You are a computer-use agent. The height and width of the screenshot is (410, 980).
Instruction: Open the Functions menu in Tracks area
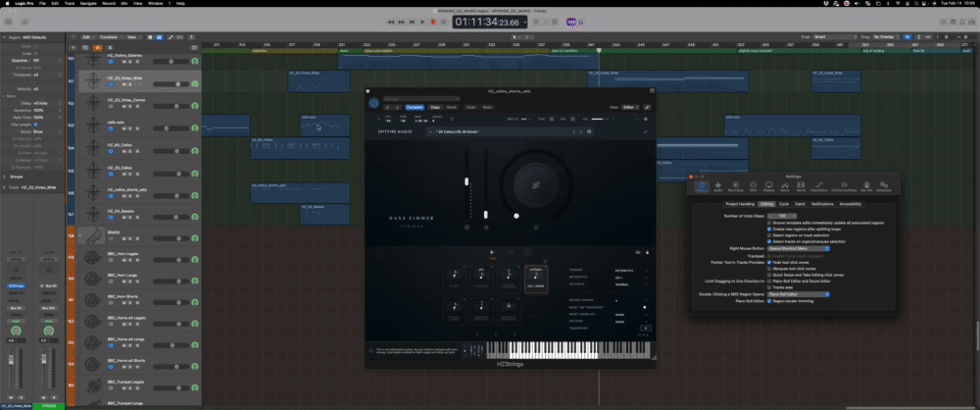[110, 37]
